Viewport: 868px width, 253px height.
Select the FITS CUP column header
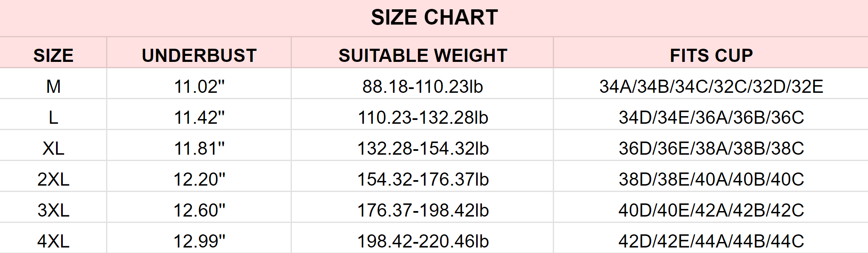711,56
